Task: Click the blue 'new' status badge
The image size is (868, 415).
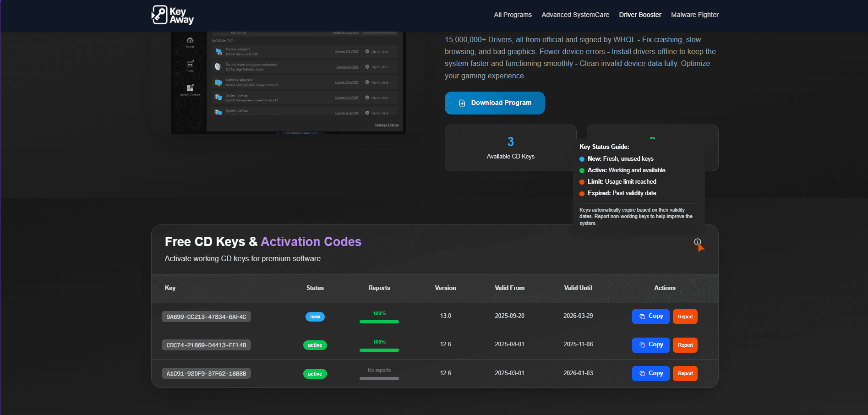Action: tap(315, 317)
